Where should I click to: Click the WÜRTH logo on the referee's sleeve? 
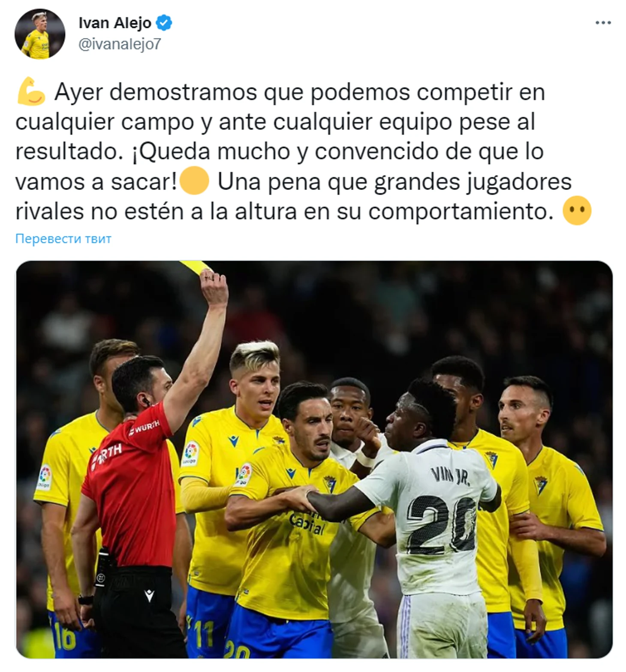pos(147,426)
